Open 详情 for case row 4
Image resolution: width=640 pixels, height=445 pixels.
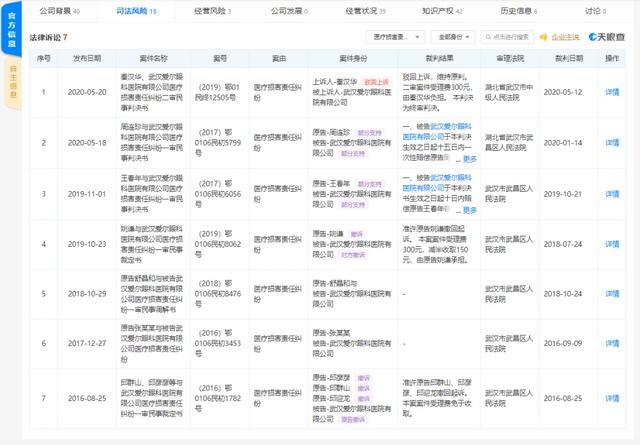pos(612,244)
